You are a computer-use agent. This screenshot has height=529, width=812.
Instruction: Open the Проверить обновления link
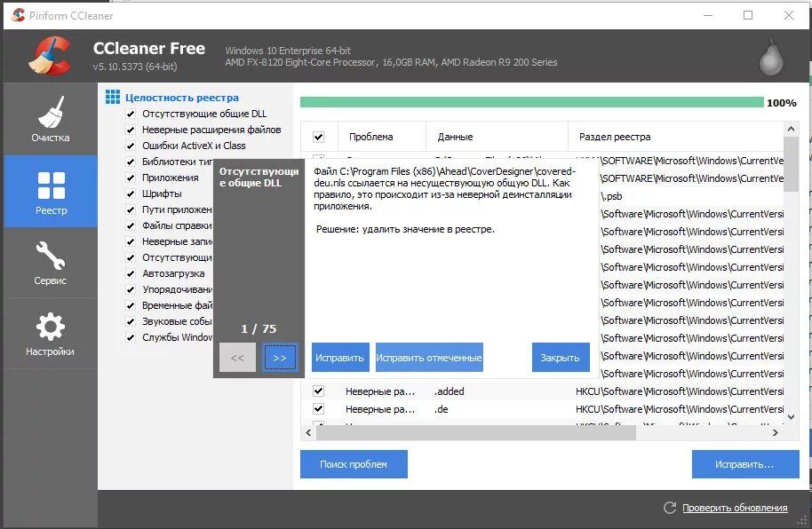tap(735, 508)
